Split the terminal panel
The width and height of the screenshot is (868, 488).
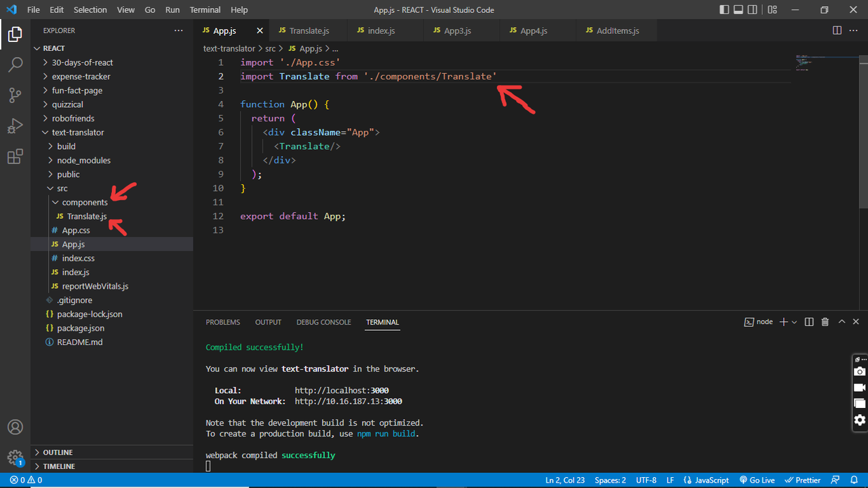(809, 322)
